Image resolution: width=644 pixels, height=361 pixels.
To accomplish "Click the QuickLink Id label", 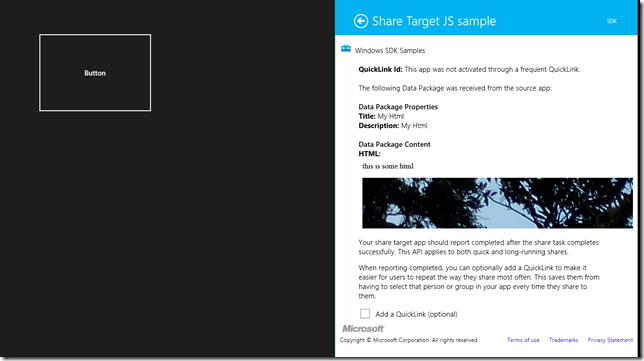I will (380, 69).
